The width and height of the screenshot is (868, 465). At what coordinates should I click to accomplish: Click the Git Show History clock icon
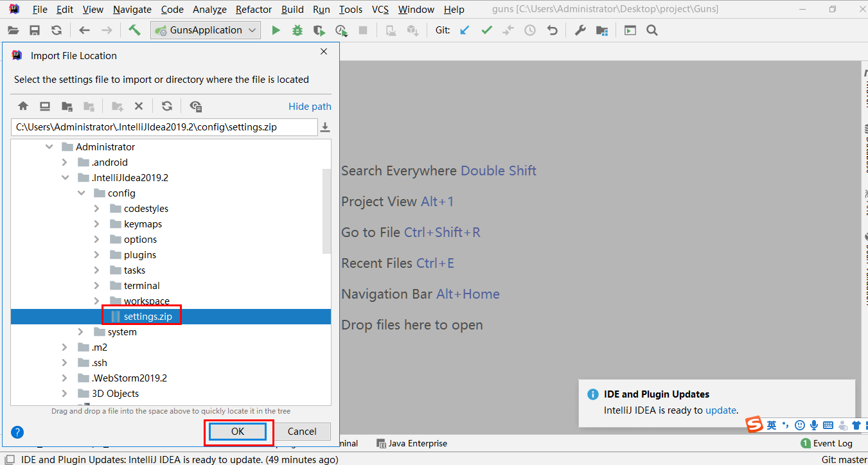coord(530,30)
